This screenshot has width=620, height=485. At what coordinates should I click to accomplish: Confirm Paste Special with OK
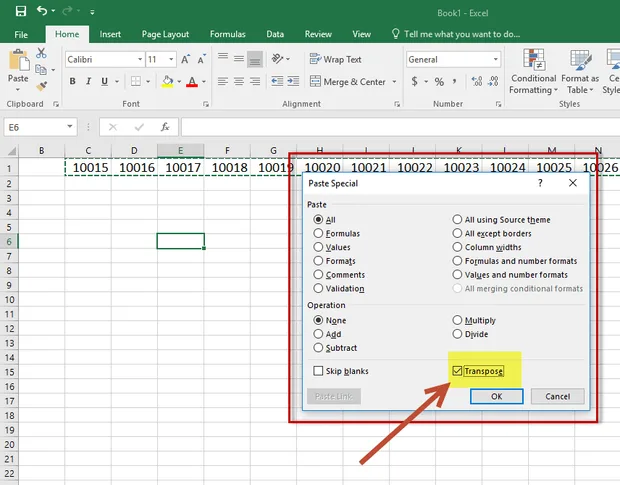(x=497, y=396)
